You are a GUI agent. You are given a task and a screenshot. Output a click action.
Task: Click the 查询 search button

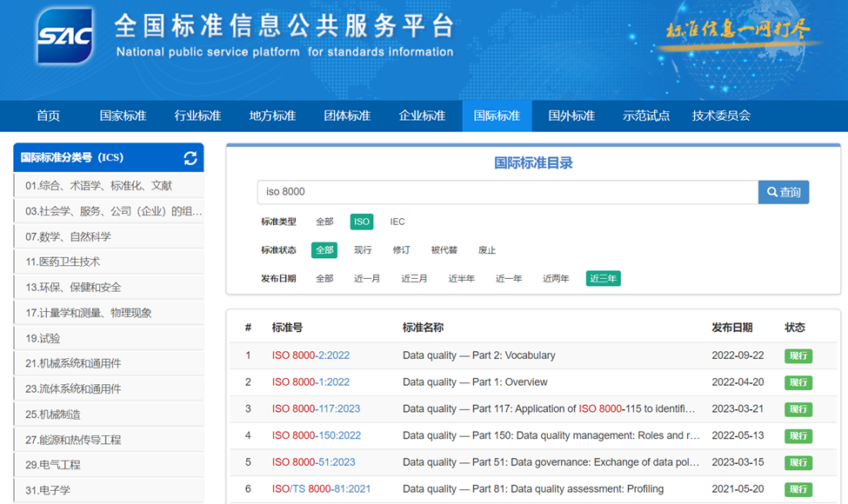pos(783,192)
